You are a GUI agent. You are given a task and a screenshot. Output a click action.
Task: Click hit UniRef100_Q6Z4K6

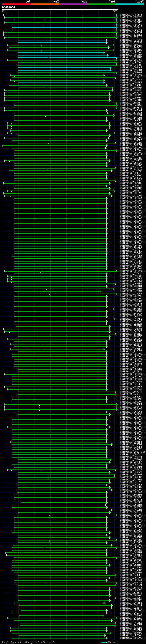[x=131, y=22]
